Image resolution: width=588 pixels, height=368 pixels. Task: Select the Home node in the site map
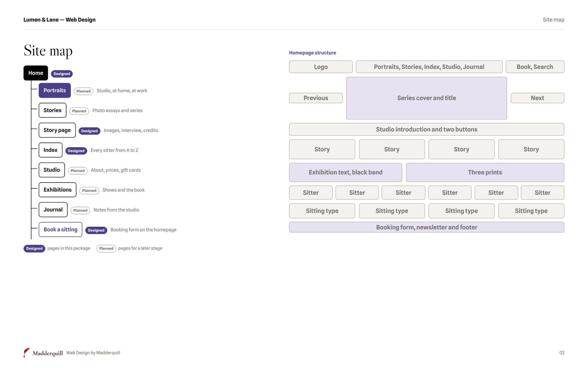tap(36, 73)
